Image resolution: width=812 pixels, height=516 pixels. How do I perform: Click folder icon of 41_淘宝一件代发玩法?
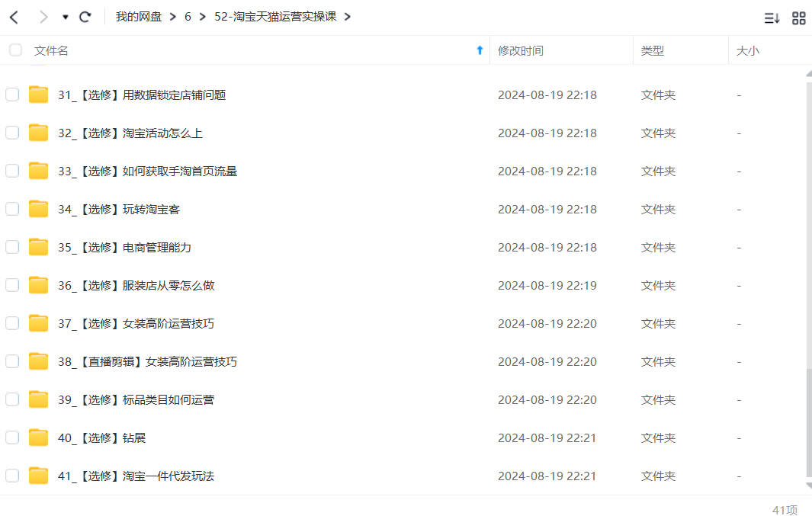(x=38, y=476)
